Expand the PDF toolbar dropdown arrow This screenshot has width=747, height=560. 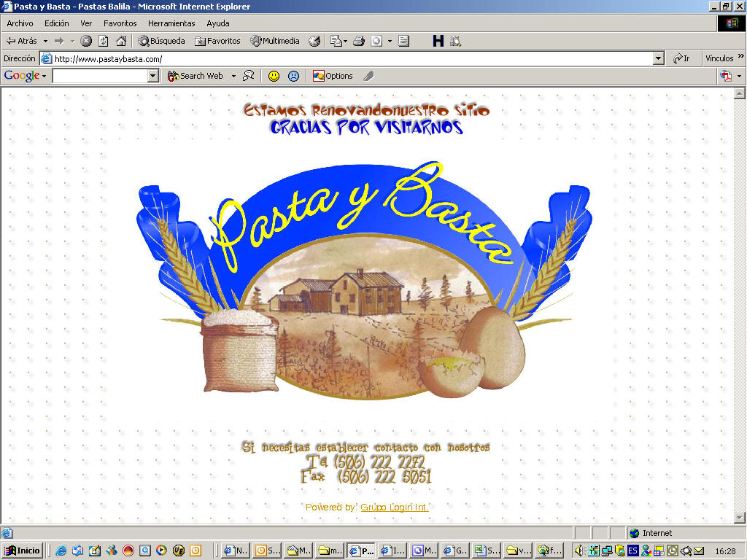(x=739, y=76)
